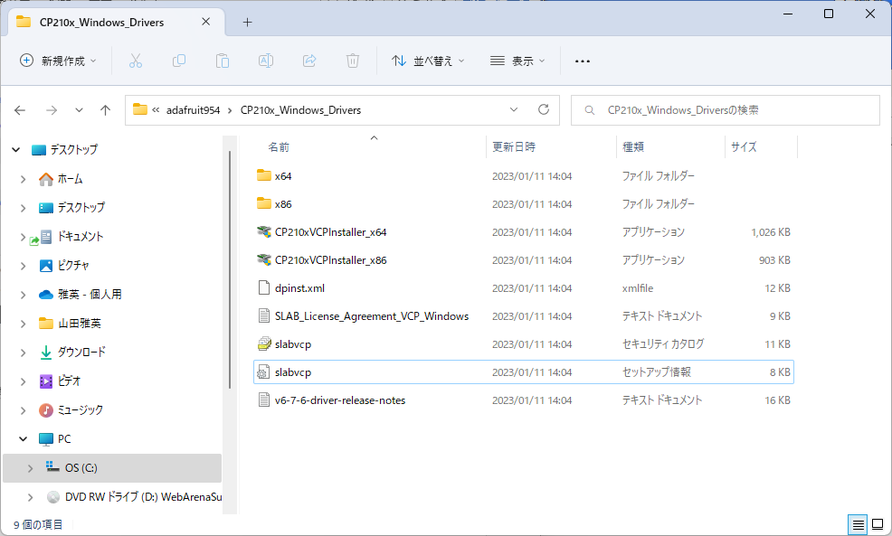892x536 pixels.
Task: Refresh the current folder view
Action: click(544, 109)
